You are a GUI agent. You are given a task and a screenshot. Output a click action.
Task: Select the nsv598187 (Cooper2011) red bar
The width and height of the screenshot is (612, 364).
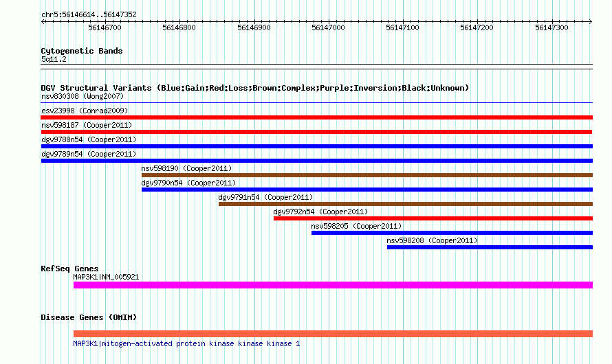coord(316,132)
